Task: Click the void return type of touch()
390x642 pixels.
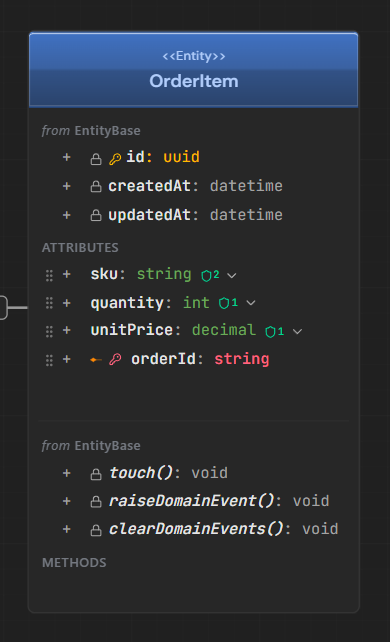Action: pyautogui.click(x=210, y=473)
